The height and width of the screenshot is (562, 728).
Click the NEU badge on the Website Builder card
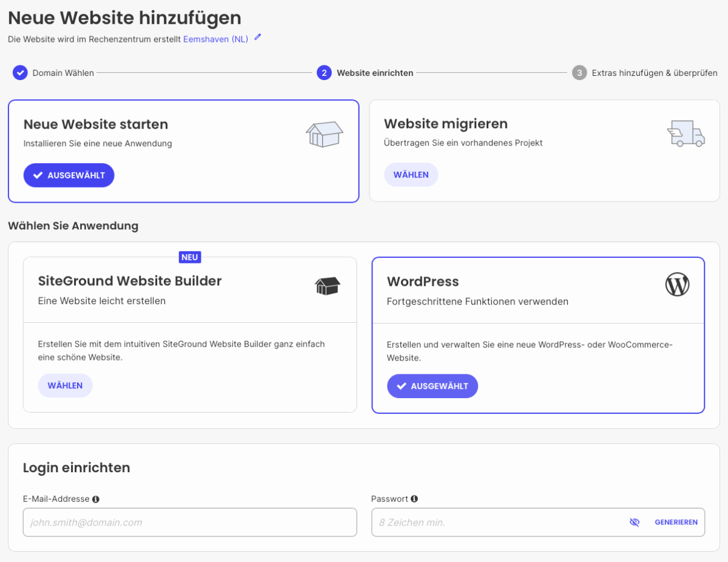(190, 257)
